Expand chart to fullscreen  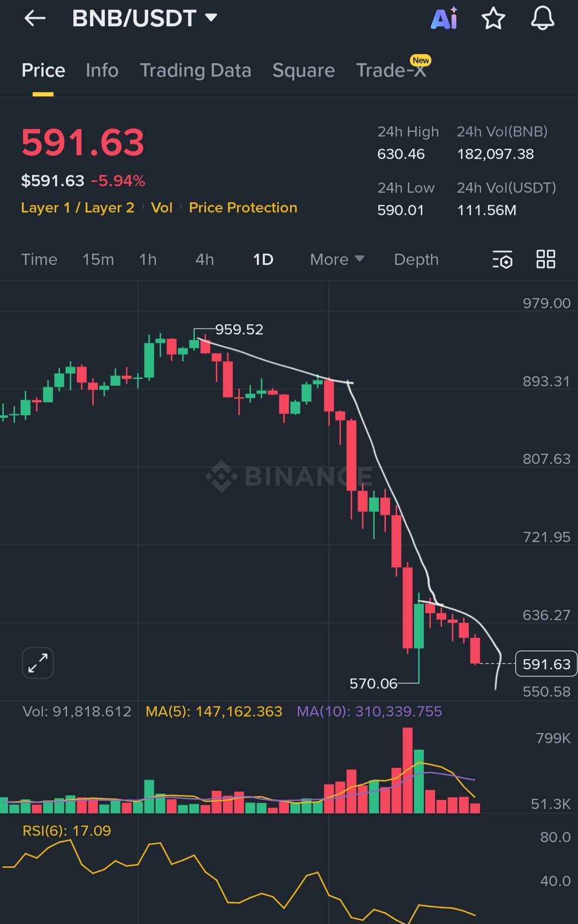tap(38, 663)
